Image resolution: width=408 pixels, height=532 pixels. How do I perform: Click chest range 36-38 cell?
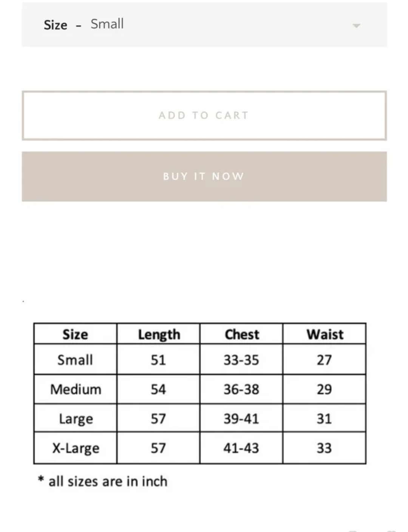[241, 389]
